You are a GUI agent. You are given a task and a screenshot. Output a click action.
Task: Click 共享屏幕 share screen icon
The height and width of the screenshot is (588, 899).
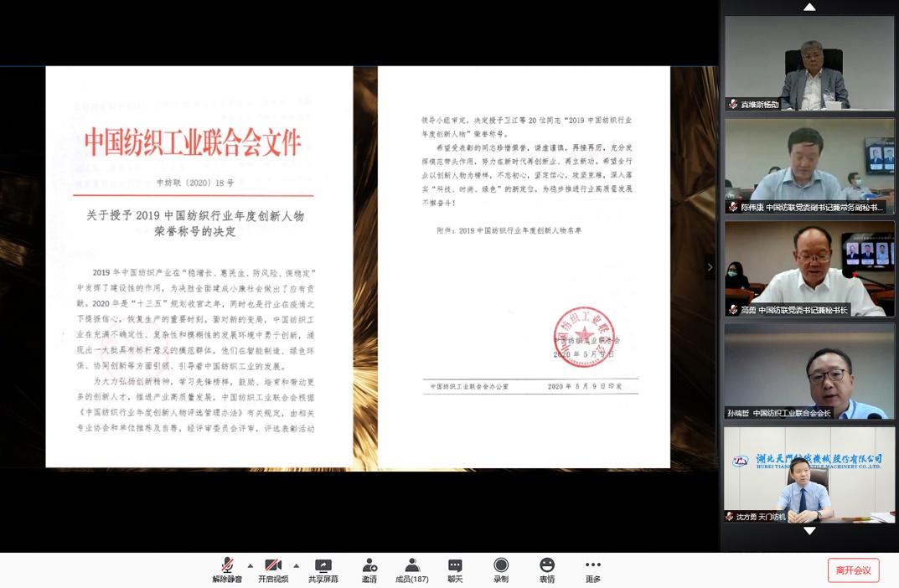click(323, 570)
